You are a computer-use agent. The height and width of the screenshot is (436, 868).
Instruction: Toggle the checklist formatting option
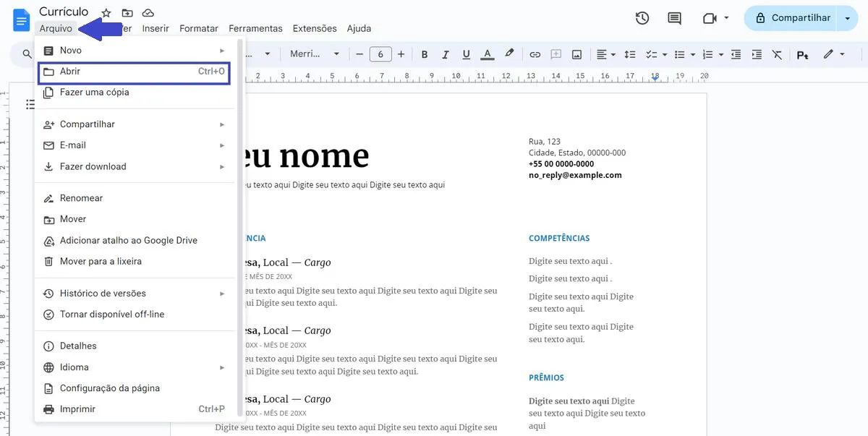pos(652,54)
